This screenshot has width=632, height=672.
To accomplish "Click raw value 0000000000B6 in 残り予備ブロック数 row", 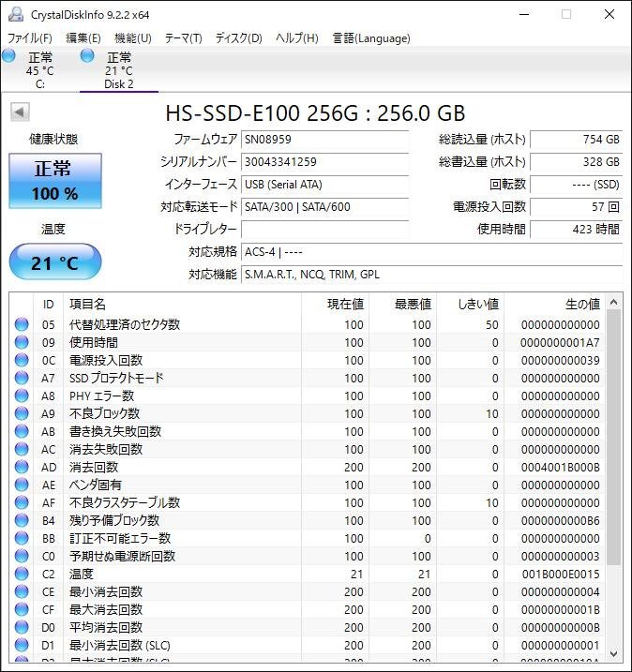I will [x=560, y=521].
